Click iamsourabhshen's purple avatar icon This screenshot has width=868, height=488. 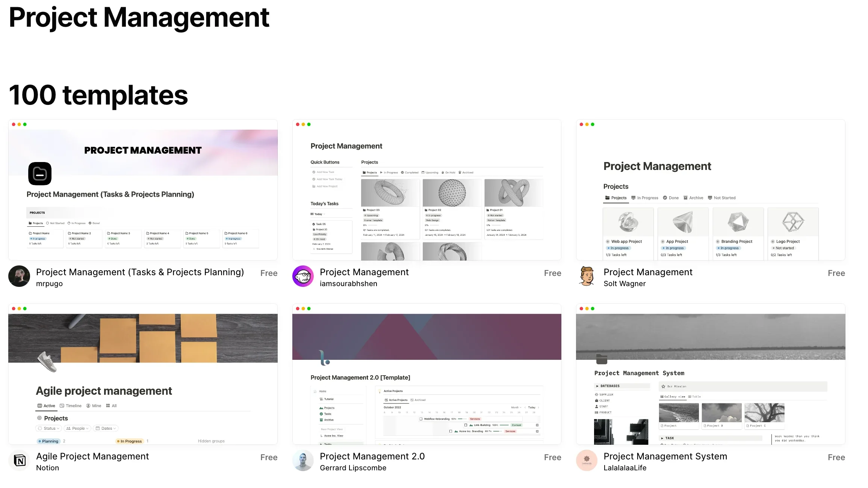[x=303, y=276]
